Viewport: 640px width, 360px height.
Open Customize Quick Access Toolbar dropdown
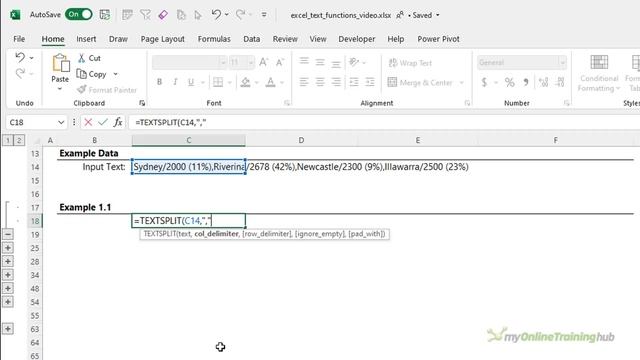click(x=264, y=15)
